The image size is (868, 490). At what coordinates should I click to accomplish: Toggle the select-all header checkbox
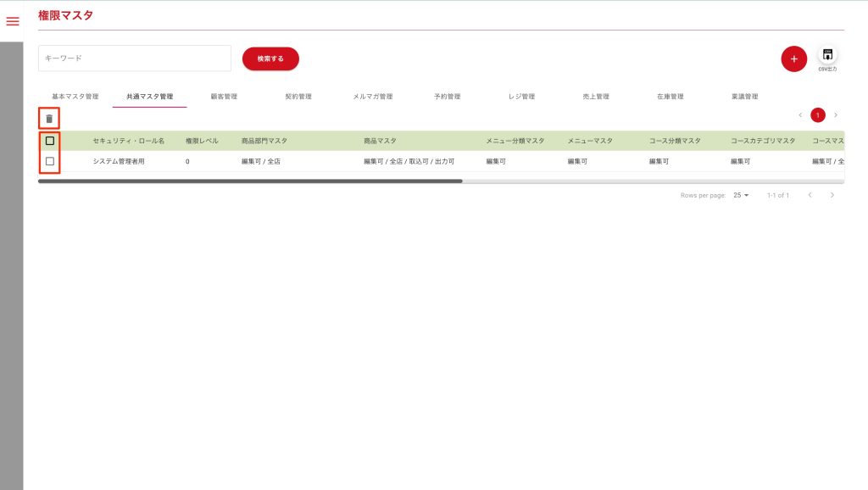pos(50,141)
